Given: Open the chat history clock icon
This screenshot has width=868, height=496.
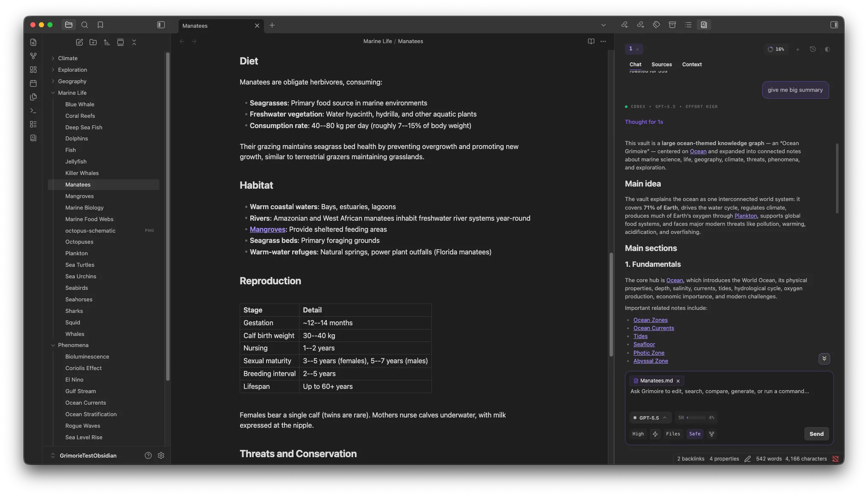Looking at the screenshot, I should (813, 49).
